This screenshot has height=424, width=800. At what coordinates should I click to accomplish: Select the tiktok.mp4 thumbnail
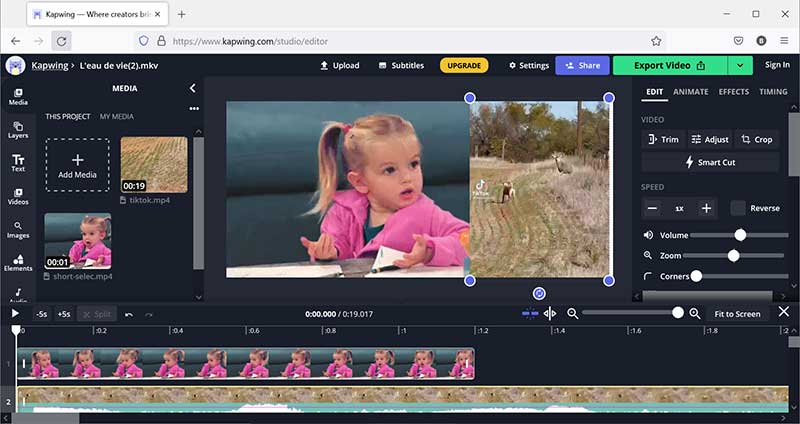(154, 164)
